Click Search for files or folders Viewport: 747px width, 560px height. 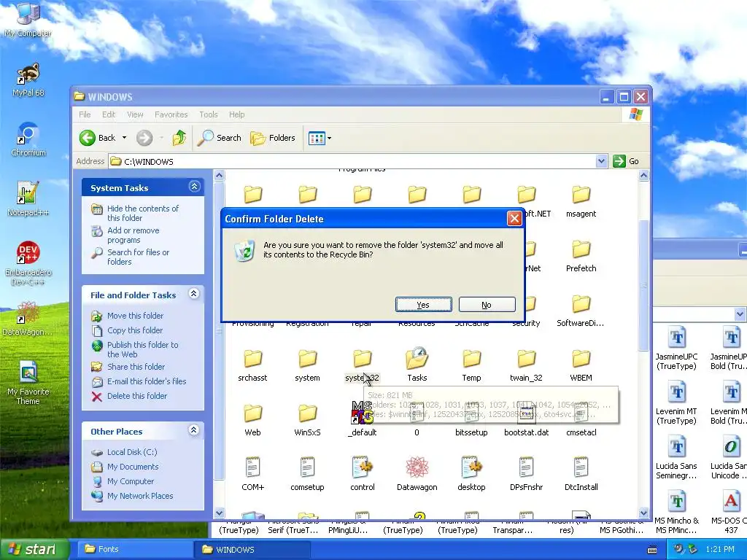(138, 257)
